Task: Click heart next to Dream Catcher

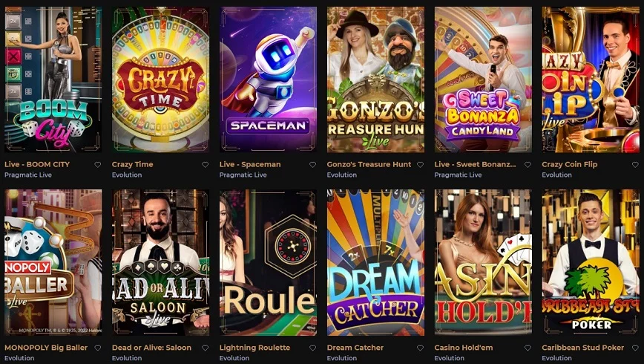Action: pos(420,348)
